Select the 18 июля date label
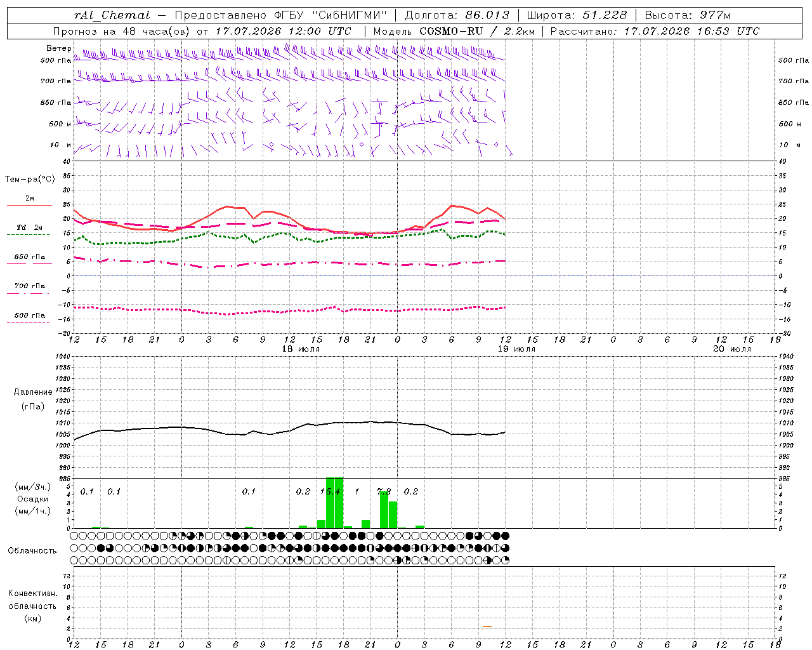This screenshot has width=812, height=650. pos(301,349)
